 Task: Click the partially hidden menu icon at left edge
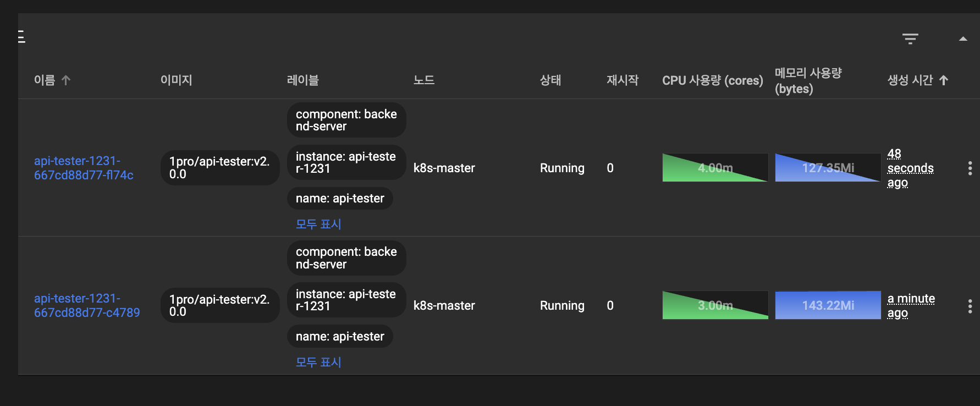(x=21, y=37)
